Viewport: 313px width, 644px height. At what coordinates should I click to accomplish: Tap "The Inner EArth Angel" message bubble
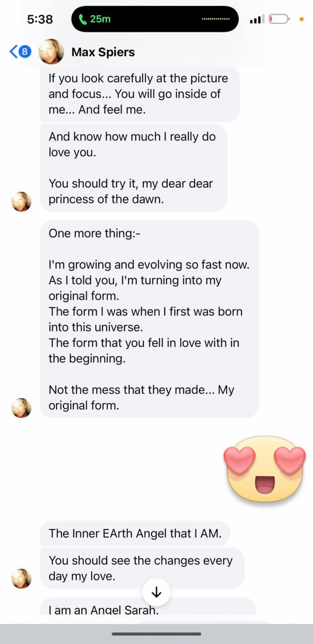coord(135,533)
